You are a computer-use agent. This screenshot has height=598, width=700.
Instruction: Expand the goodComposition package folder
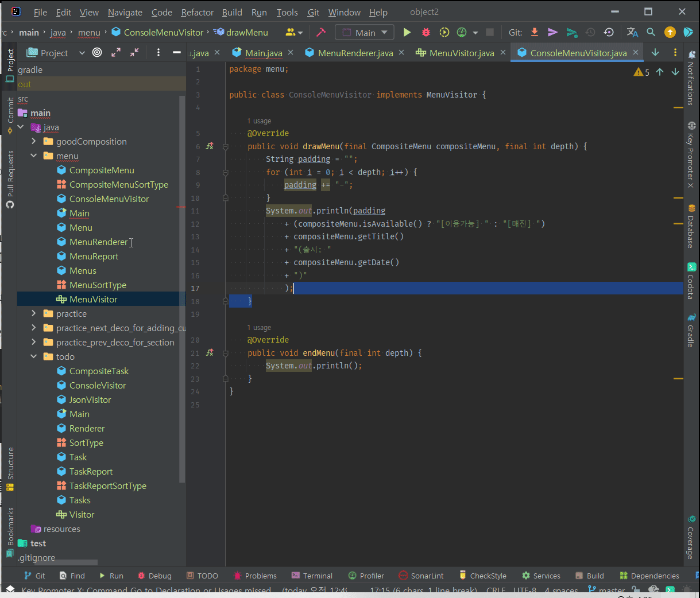34,141
